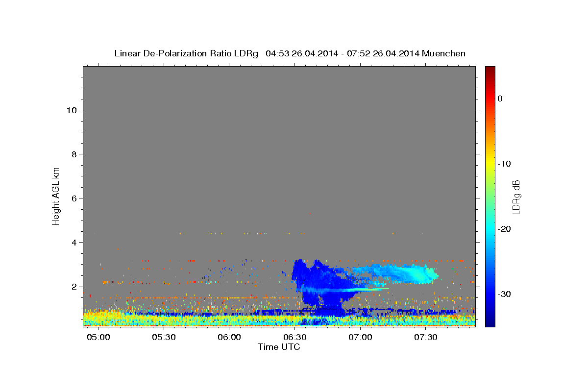This screenshot has height=392, width=588.
Task: Click the colorbar value -20
Action: tap(505, 229)
